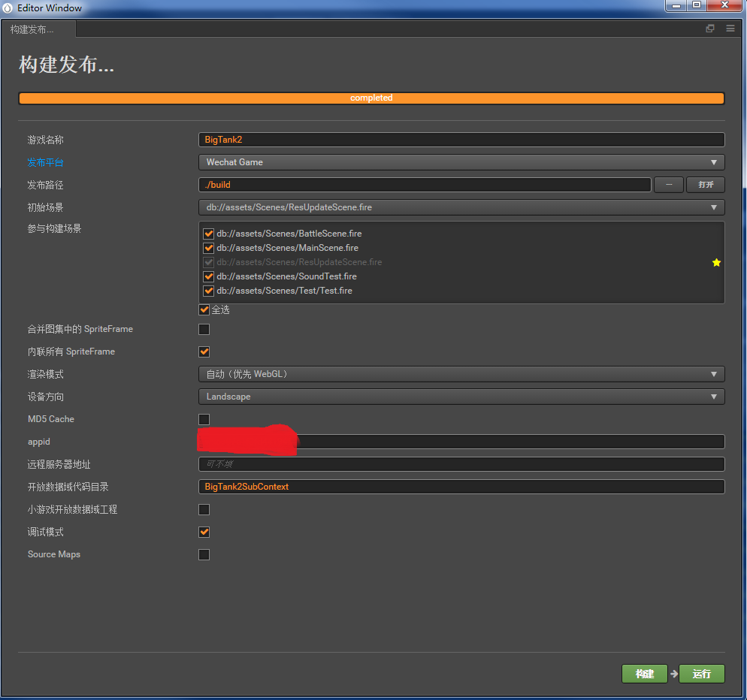Click the panel popout icon in tab bar
This screenshot has width=747, height=700.
click(x=710, y=29)
